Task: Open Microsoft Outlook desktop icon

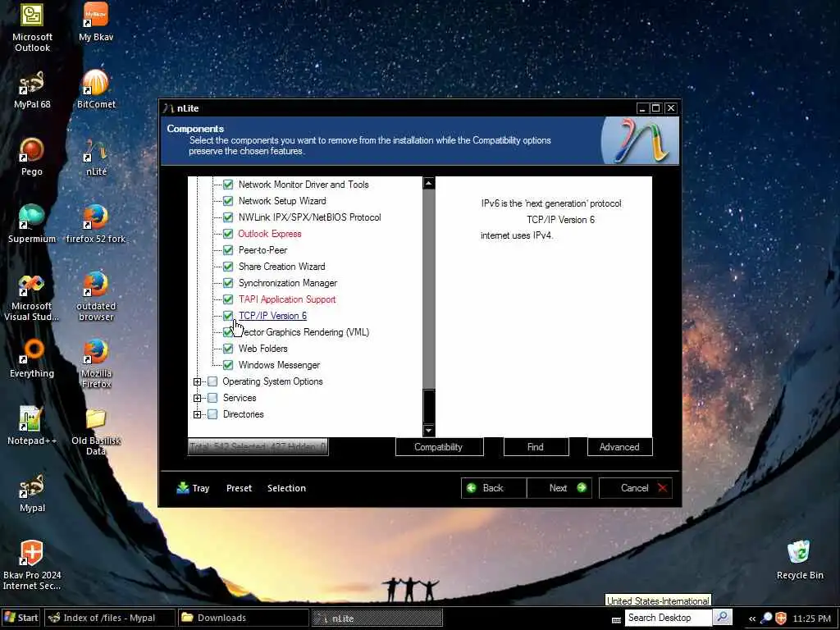Action: [x=32, y=27]
